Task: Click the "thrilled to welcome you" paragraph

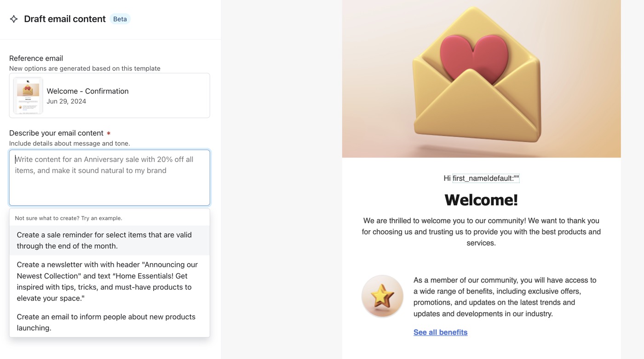Action: tap(481, 232)
